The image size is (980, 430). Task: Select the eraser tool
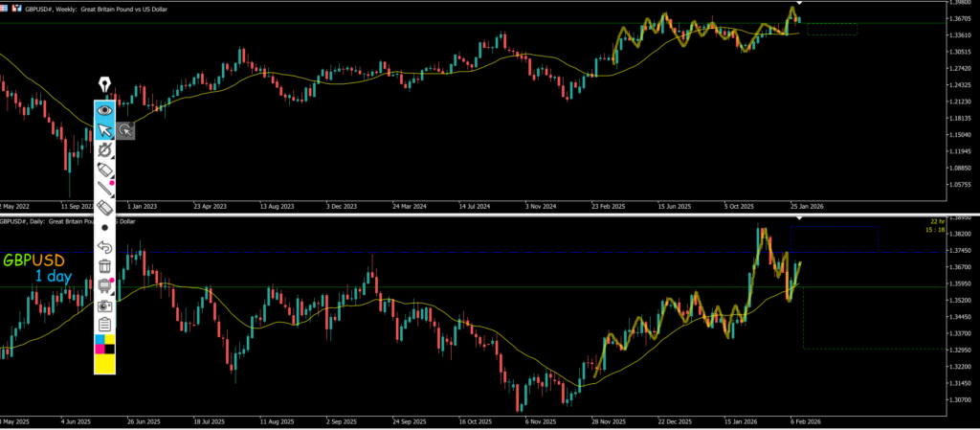pyautogui.click(x=105, y=207)
